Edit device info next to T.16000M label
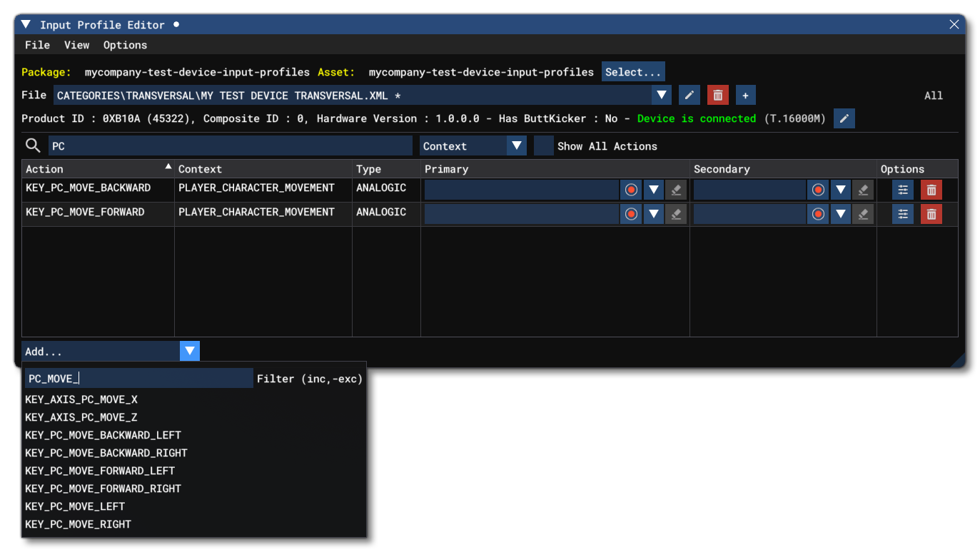Image resolution: width=980 pixels, height=552 pixels. click(844, 118)
